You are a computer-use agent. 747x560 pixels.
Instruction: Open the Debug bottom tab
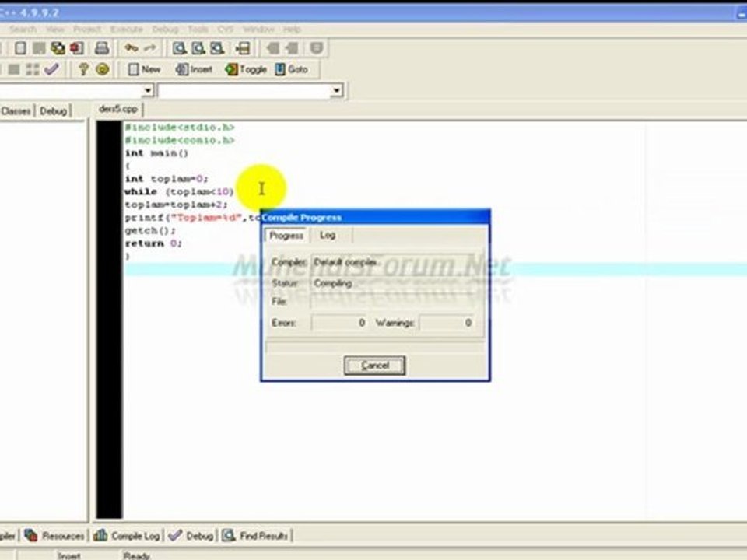tap(191, 536)
